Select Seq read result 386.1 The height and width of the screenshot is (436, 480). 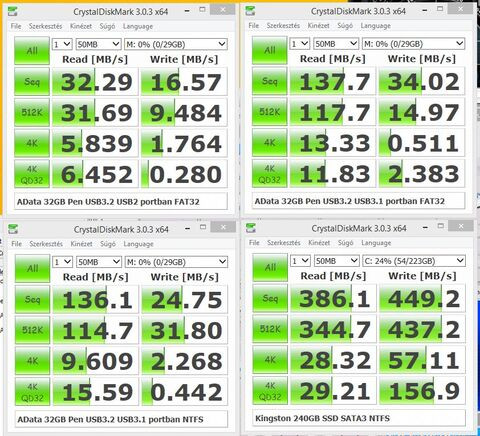point(334,299)
